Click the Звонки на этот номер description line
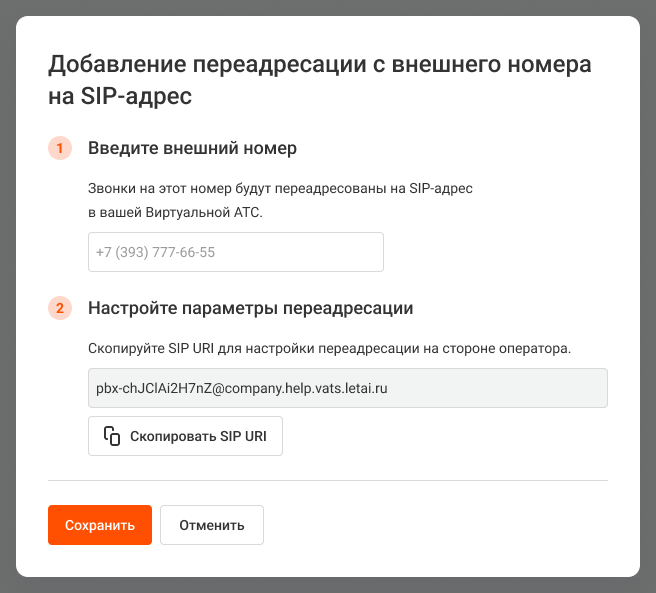The height and width of the screenshot is (593, 656). [x=280, y=188]
